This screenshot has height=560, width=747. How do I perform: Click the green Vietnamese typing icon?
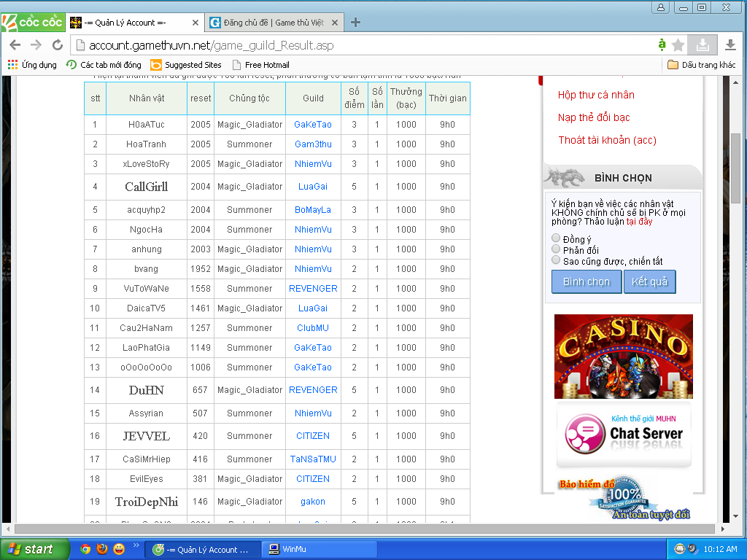pos(662,44)
